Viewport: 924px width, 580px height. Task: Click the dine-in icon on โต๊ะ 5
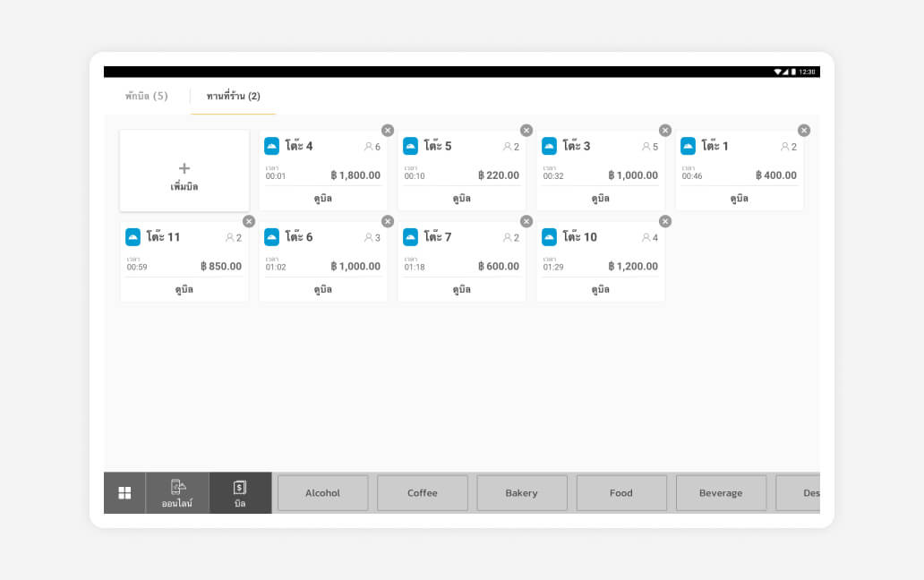coord(411,146)
